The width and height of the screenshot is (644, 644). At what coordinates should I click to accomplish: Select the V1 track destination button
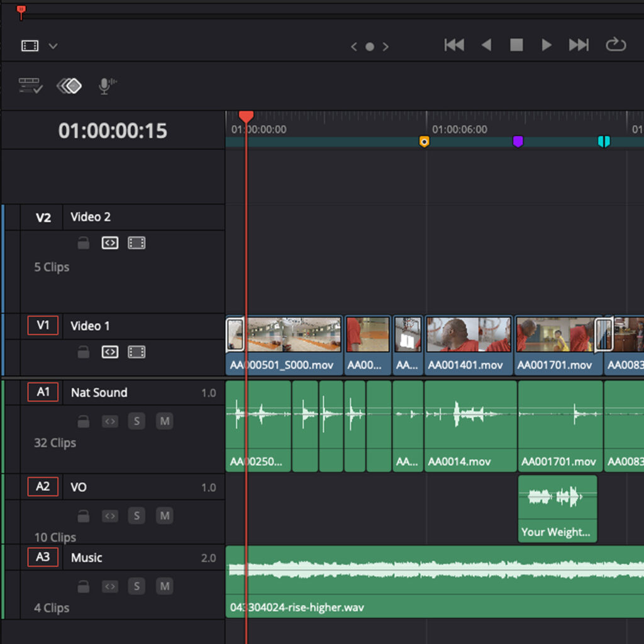coord(43,326)
